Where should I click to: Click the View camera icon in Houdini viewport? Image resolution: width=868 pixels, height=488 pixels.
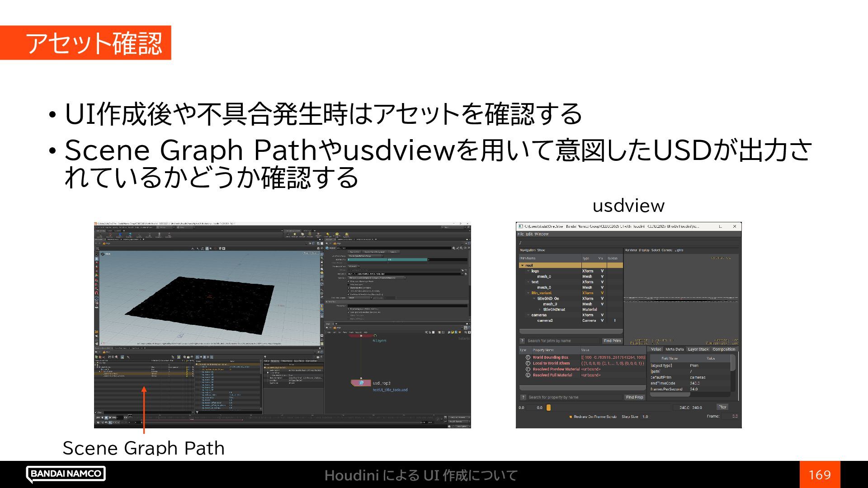pos(103,254)
